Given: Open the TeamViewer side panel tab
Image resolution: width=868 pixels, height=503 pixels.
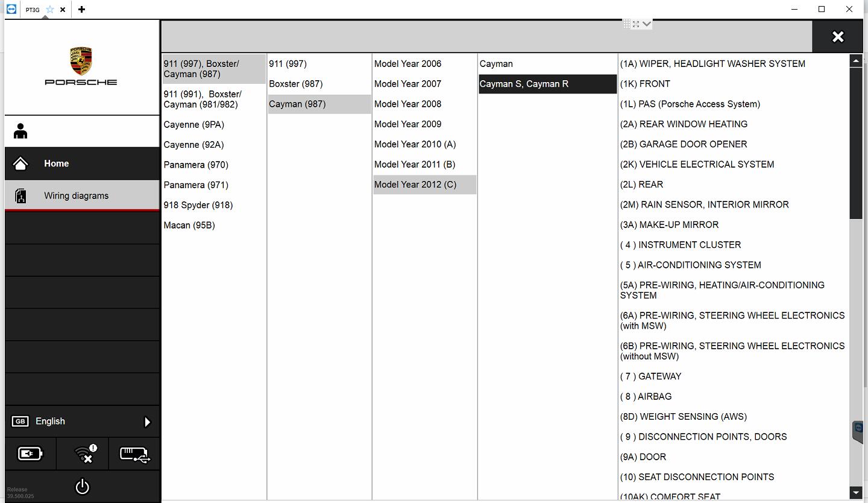Looking at the screenshot, I should [858, 432].
